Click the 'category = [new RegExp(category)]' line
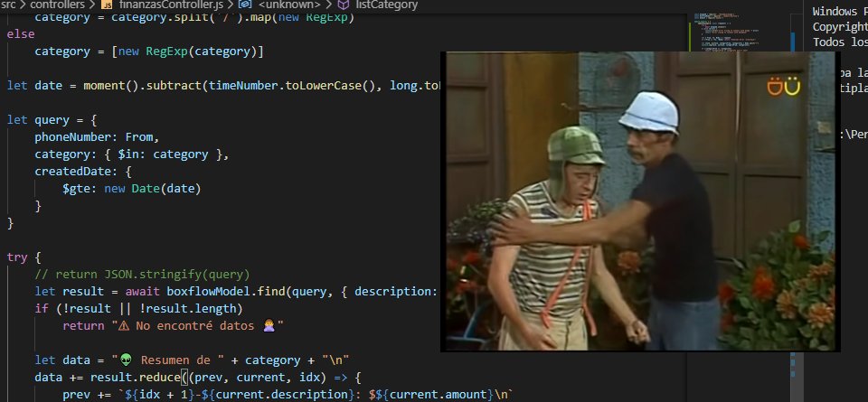This screenshot has width=868, height=402. [x=149, y=51]
